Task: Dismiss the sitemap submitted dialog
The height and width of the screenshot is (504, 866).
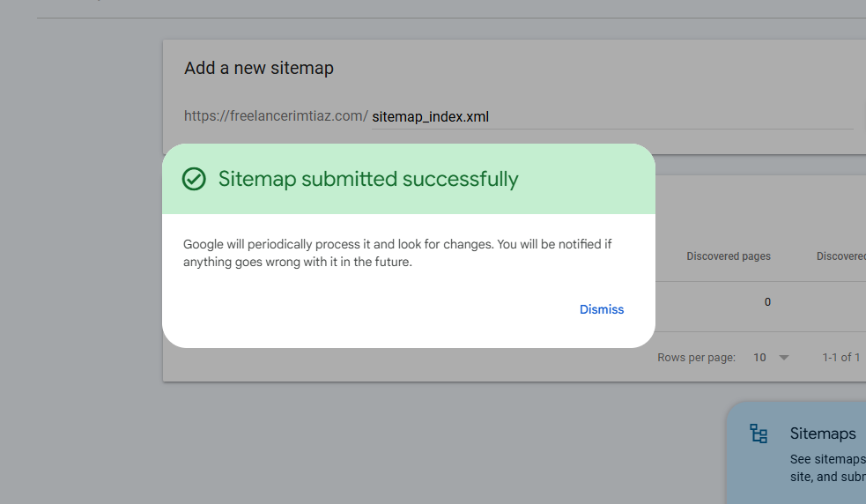Action: pos(602,309)
